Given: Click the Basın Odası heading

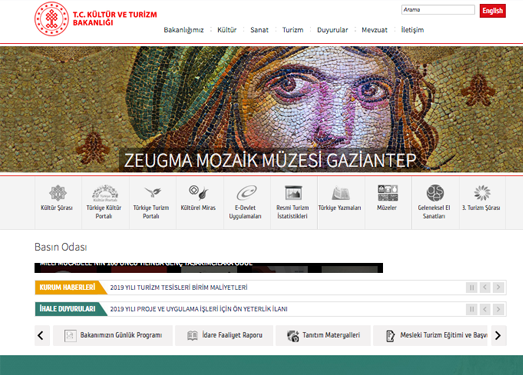Looking at the screenshot, I should pyautogui.click(x=61, y=247).
